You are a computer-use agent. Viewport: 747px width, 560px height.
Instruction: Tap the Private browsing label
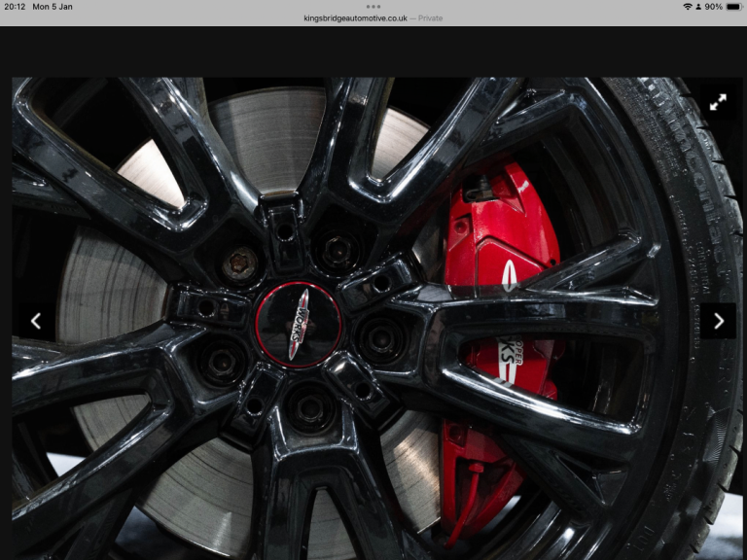click(x=431, y=17)
